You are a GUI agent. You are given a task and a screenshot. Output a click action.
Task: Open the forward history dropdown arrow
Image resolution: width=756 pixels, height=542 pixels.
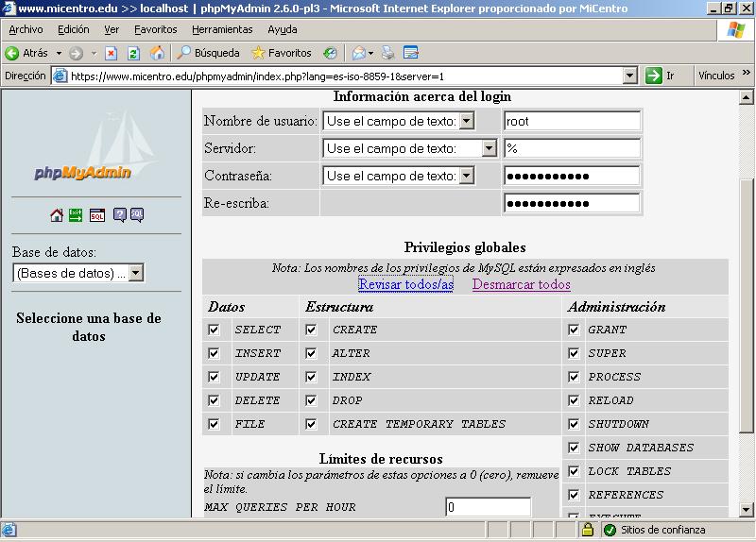[94, 53]
